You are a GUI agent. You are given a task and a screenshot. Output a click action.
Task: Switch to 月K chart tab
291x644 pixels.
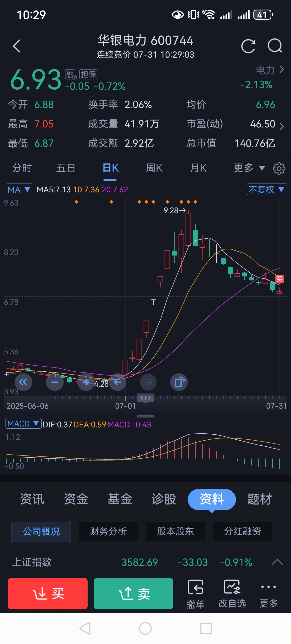[x=198, y=168]
